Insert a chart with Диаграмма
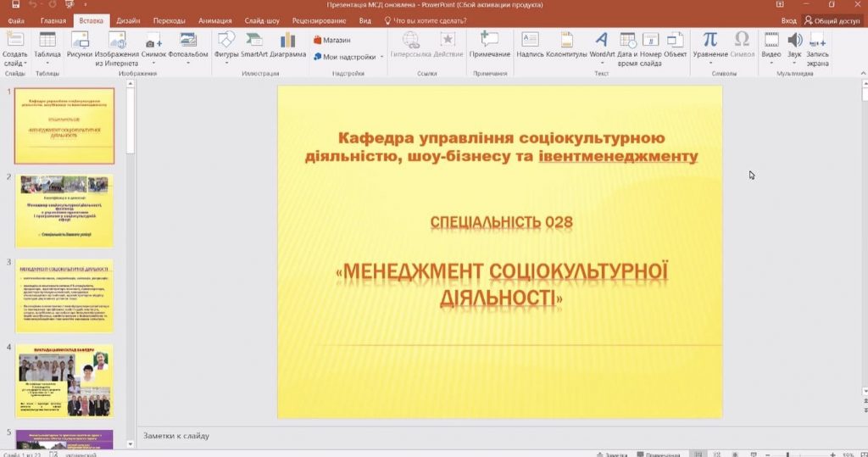868x457 pixels. coord(288,47)
